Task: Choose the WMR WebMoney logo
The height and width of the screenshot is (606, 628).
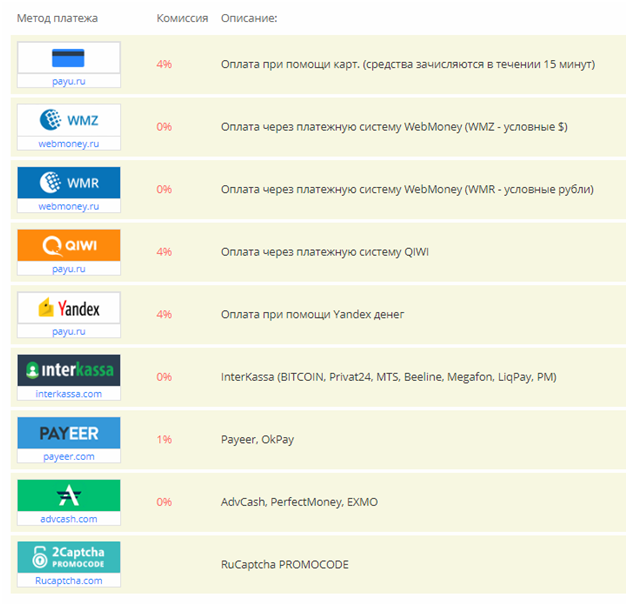Action: click(x=68, y=183)
